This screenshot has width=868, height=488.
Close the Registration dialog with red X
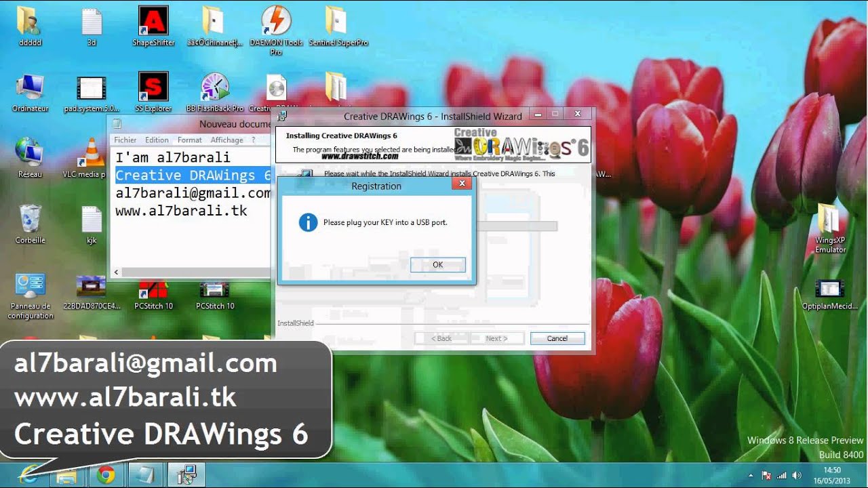[x=462, y=184]
